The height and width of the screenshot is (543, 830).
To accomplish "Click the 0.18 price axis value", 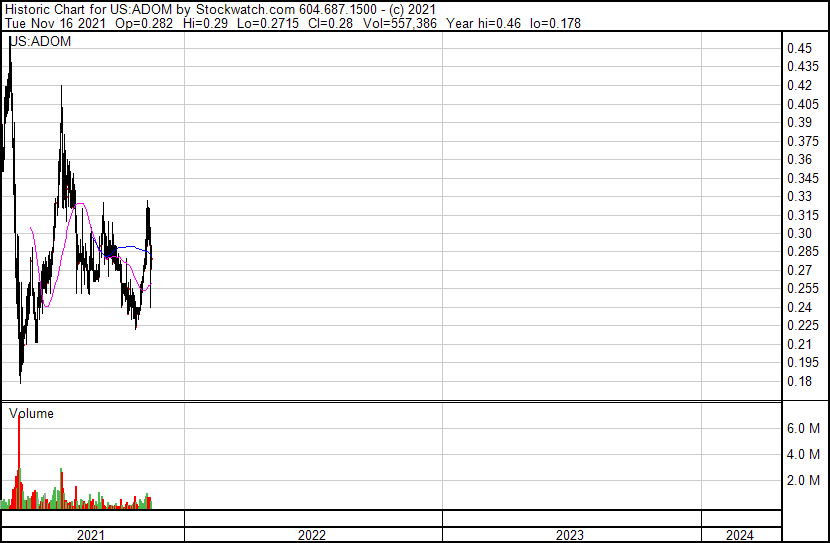I will point(799,381).
